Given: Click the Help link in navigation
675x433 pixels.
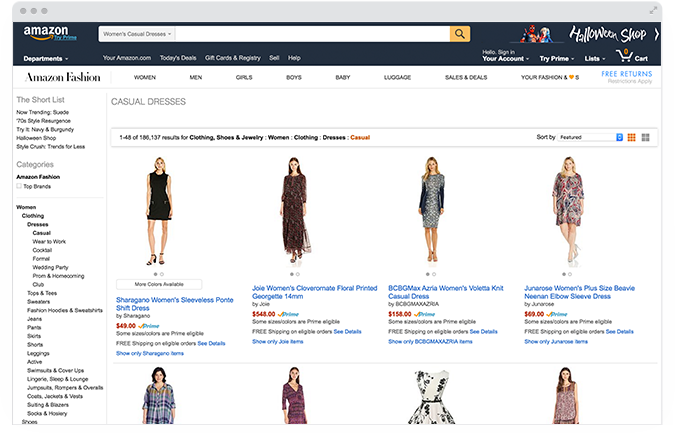Looking at the screenshot, I should pyautogui.click(x=294, y=58).
